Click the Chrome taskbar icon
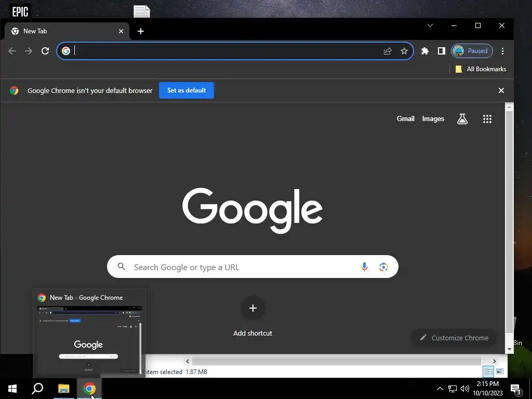The image size is (532, 399). pyautogui.click(x=89, y=389)
